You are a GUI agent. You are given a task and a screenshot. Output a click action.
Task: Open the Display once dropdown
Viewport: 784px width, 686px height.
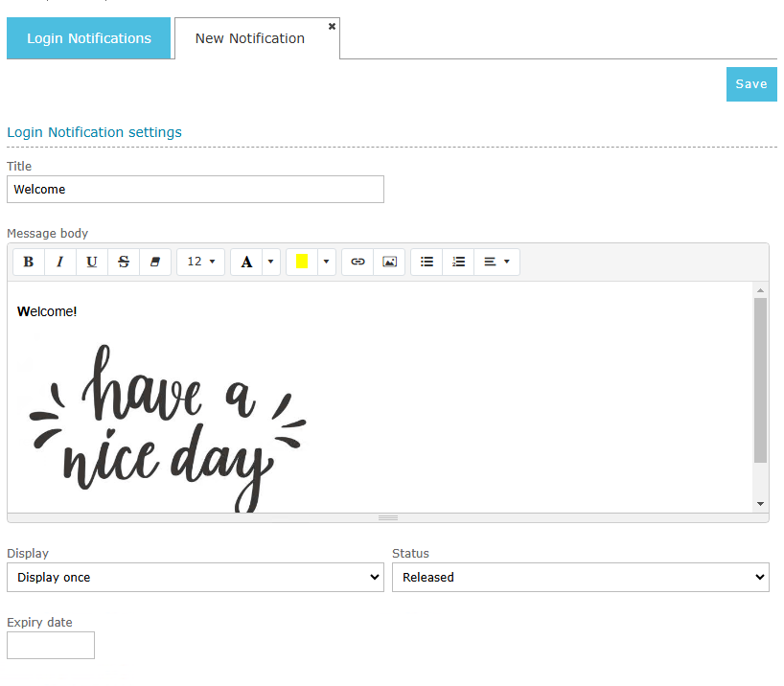[196, 577]
